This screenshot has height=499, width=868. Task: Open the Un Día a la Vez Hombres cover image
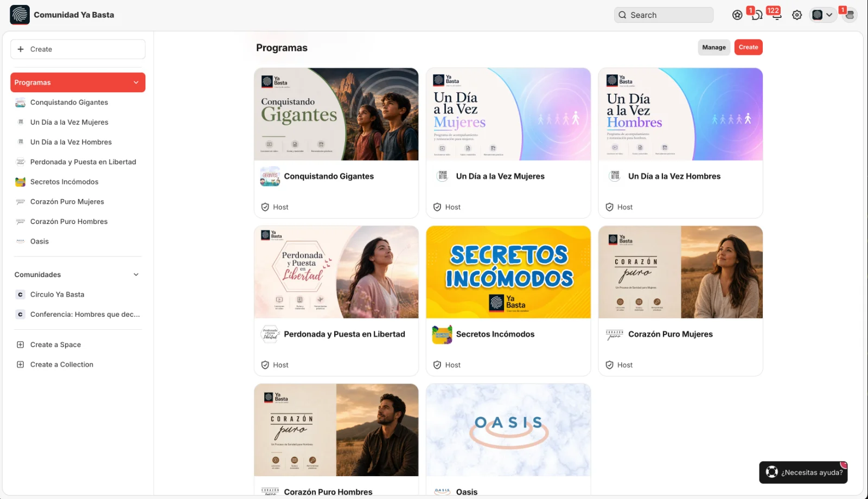pos(680,114)
